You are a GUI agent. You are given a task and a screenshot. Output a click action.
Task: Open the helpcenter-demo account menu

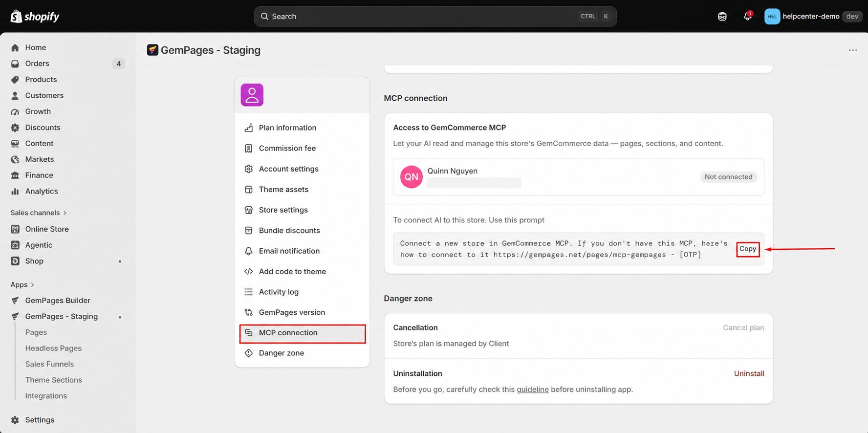tap(813, 16)
